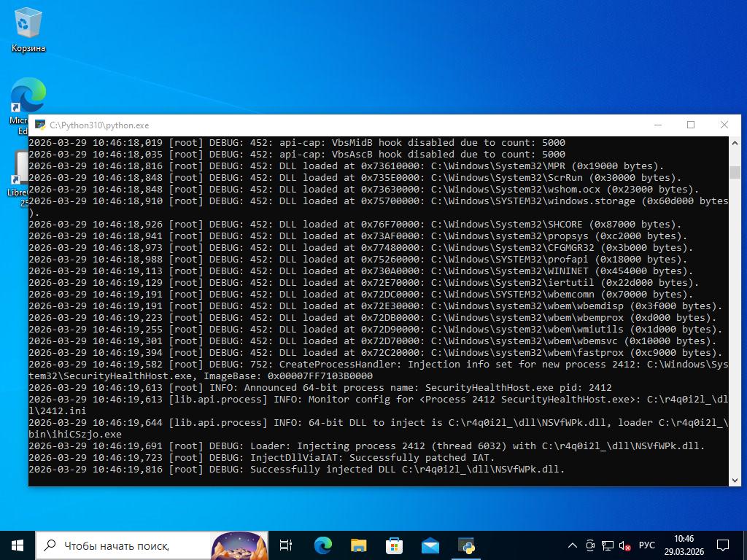747x560 pixels.
Task: Maximize the python.exe console window
Action: [x=690, y=125]
